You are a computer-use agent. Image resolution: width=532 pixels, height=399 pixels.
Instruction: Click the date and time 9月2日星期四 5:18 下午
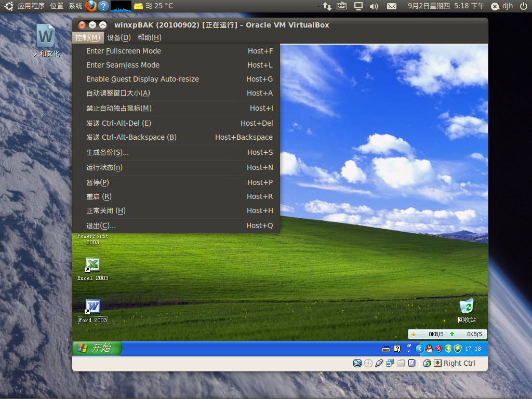click(446, 6)
